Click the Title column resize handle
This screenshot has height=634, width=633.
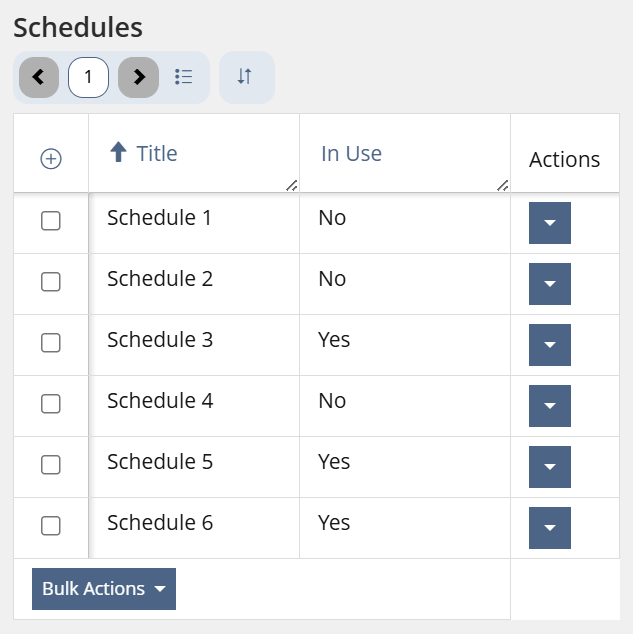(x=291, y=184)
